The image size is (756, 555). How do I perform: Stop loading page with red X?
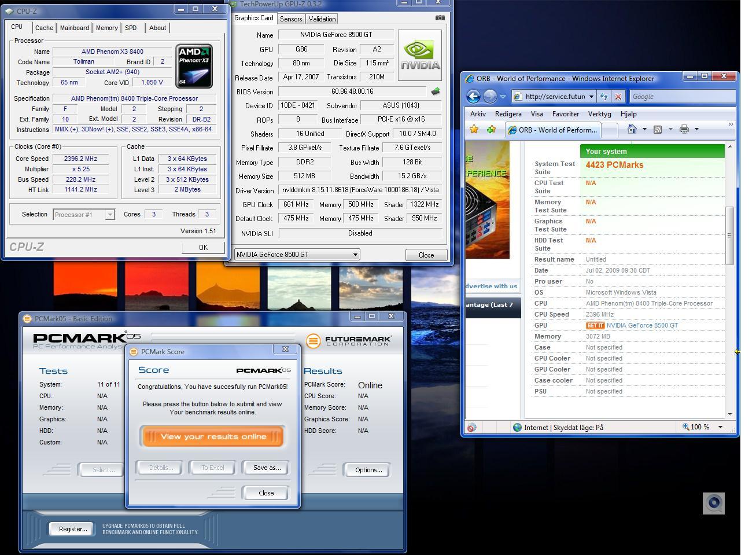pyautogui.click(x=618, y=97)
